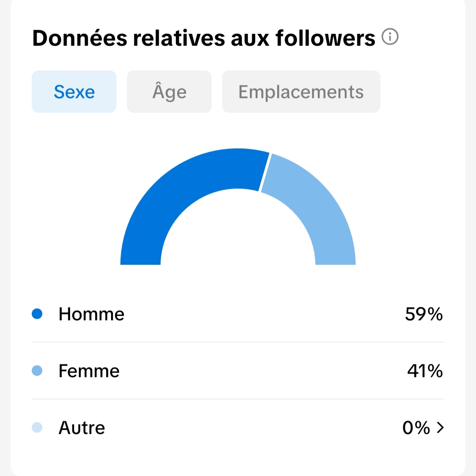The image size is (476, 476).
Task: Click the divider line below the Homme row
Action: [238, 342]
